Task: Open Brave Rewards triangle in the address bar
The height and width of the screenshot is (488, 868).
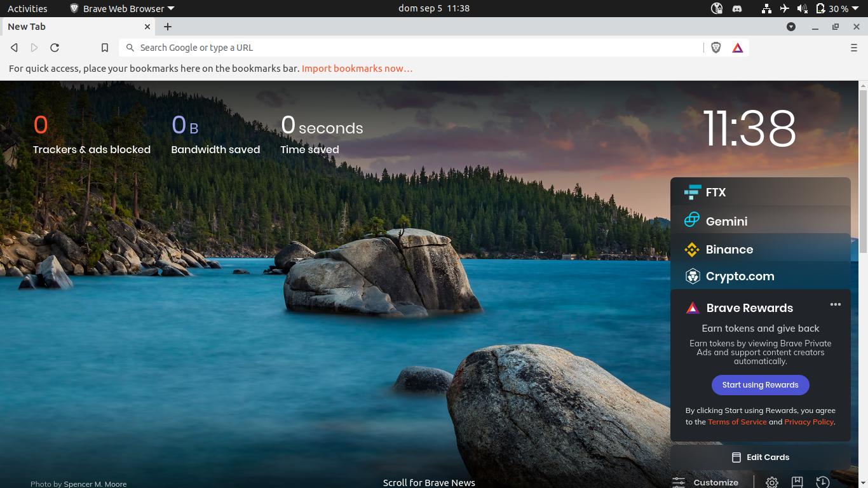Action: [x=738, y=48]
